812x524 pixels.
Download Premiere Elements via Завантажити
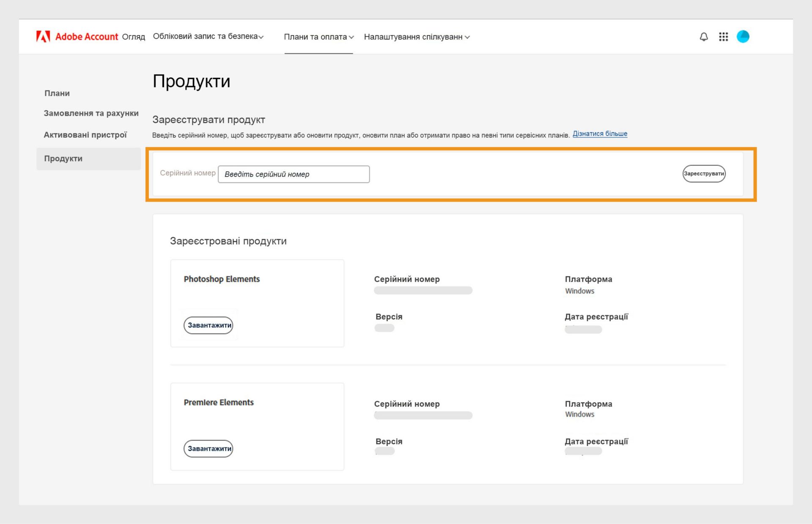pos(208,448)
